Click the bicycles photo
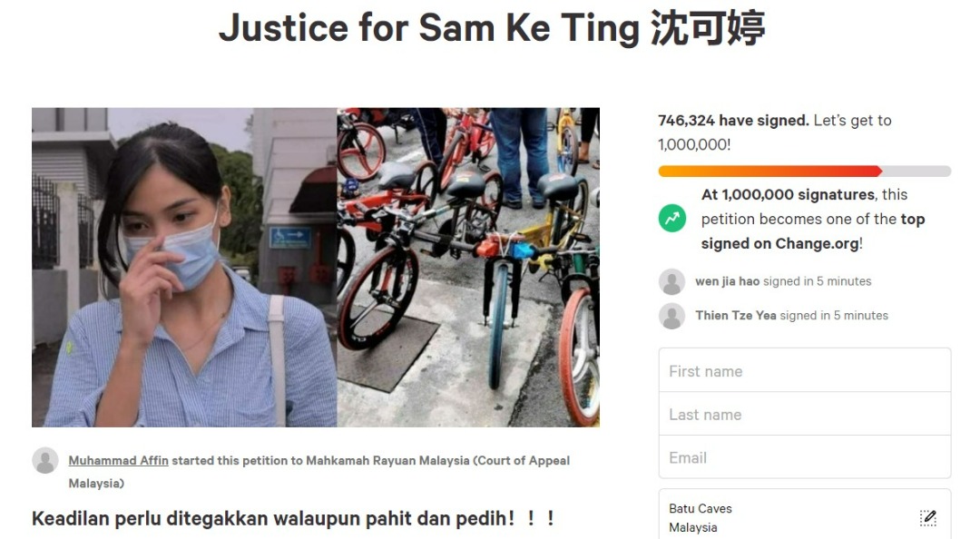 tap(468, 267)
